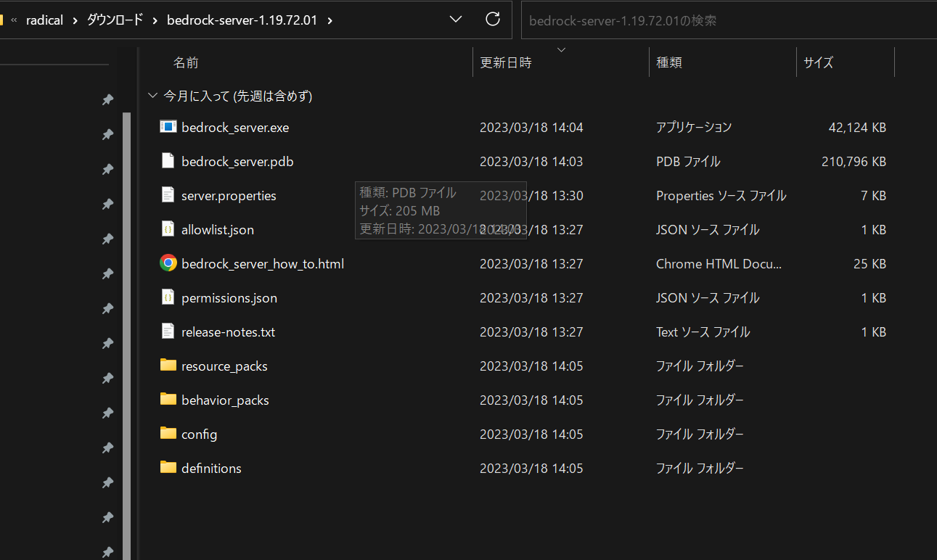Click the allowlist.json JSON file icon
The image size is (937, 560).
168,229
